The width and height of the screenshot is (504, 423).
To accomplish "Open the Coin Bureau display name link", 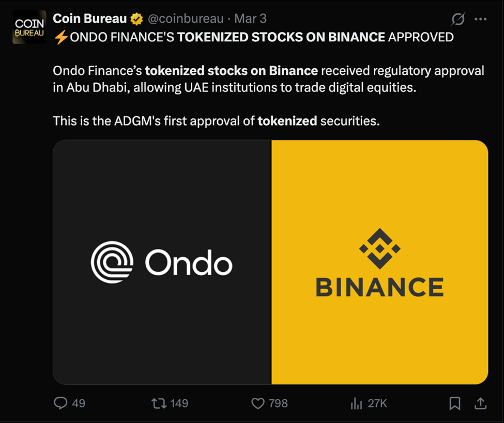I will click(89, 19).
